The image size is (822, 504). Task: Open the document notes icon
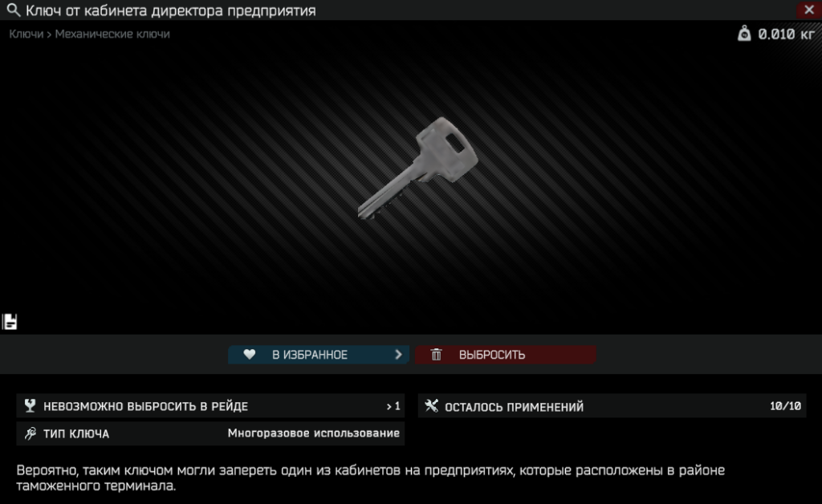(10, 322)
